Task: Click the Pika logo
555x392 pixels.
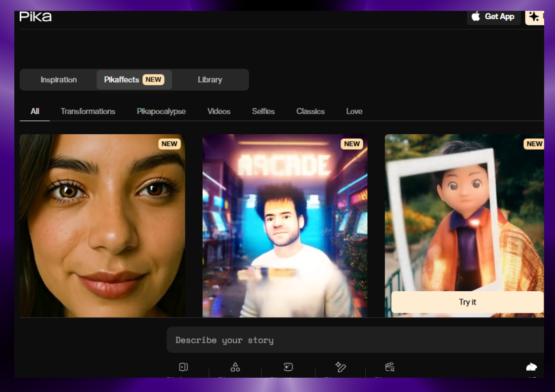Action: coord(36,16)
